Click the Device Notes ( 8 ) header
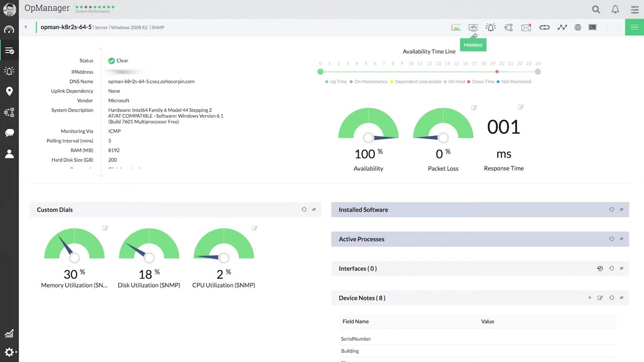 coord(480,298)
